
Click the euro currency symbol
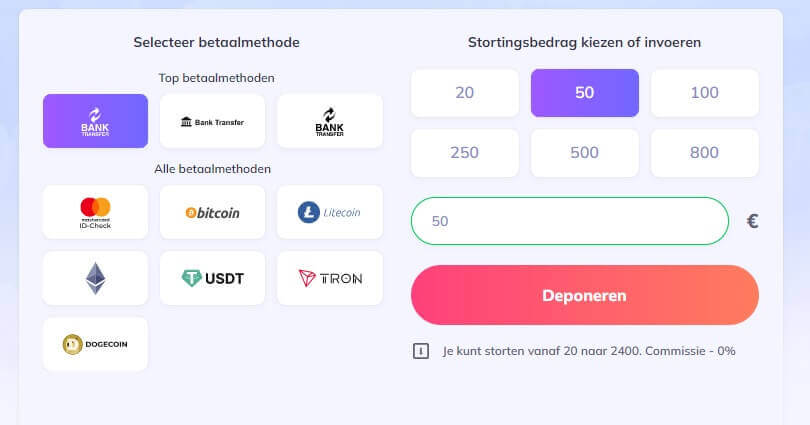[x=753, y=221]
